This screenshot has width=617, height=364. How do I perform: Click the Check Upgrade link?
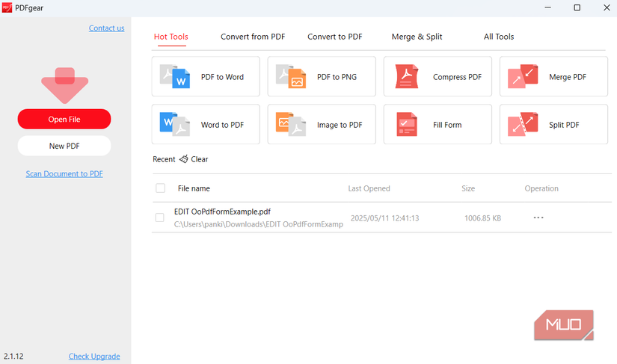pos(94,357)
